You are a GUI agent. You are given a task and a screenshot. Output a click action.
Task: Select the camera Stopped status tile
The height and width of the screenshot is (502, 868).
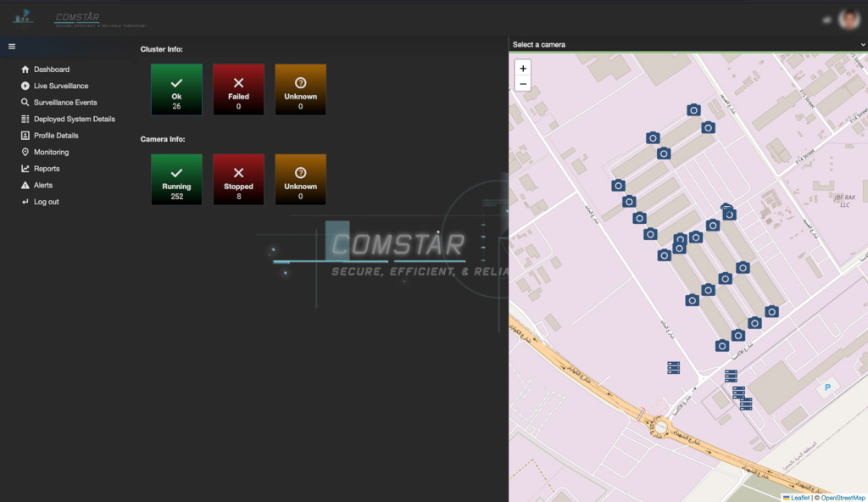[x=238, y=179]
